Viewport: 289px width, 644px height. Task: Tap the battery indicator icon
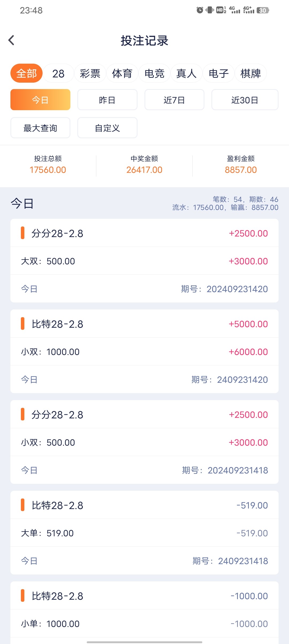[x=263, y=10]
